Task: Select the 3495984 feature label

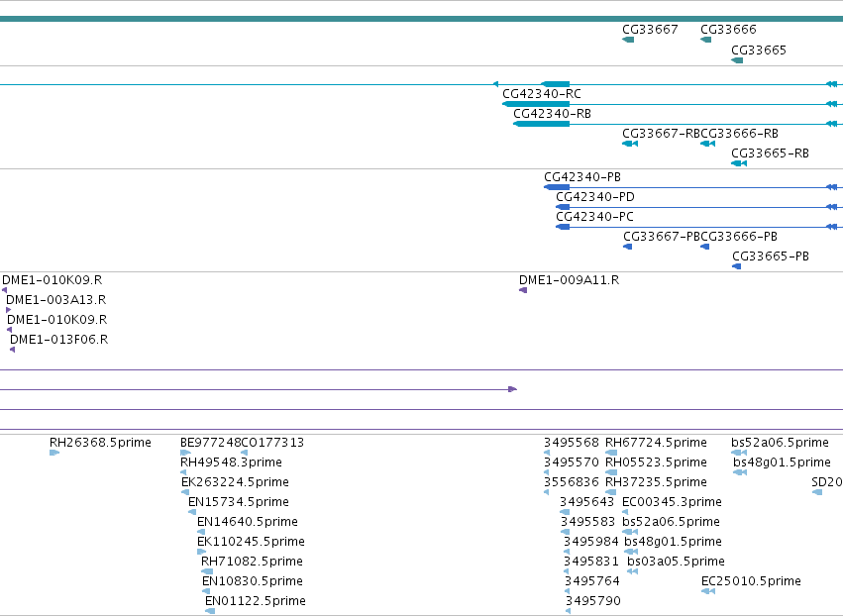Action: [x=591, y=542]
